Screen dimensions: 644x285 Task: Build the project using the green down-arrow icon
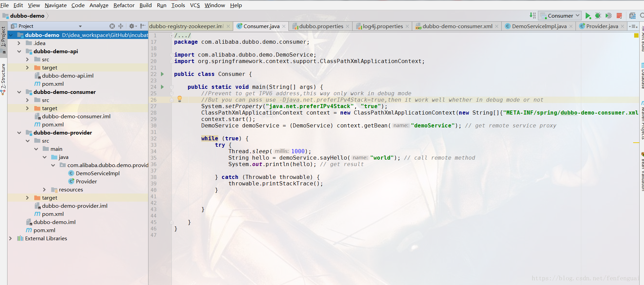(x=532, y=16)
